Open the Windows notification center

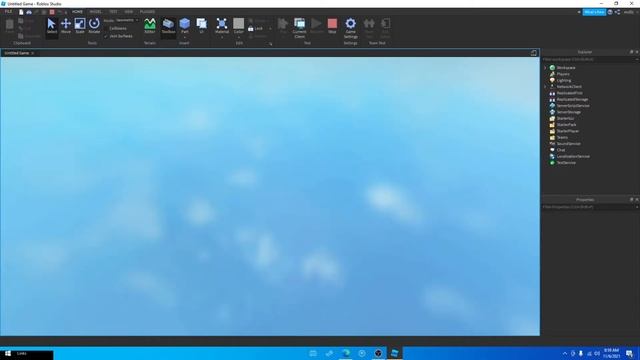coord(629,353)
